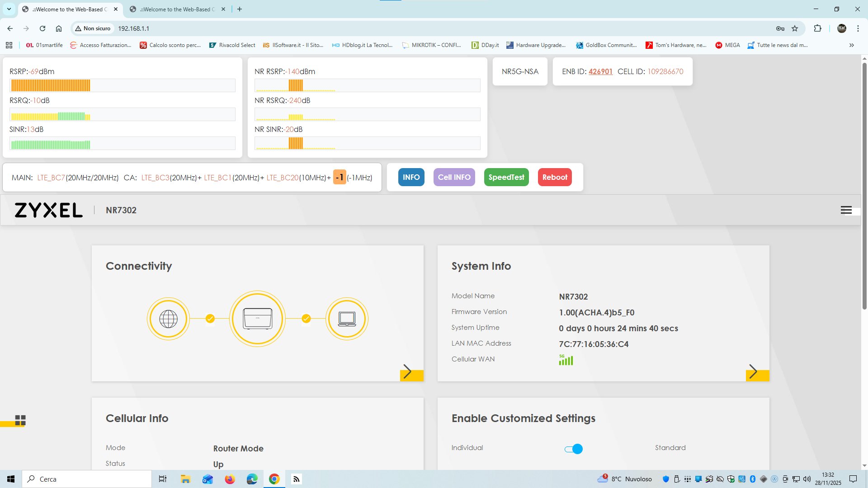Click the red Reboot button
Viewport: 868px width, 488px height.
(554, 177)
